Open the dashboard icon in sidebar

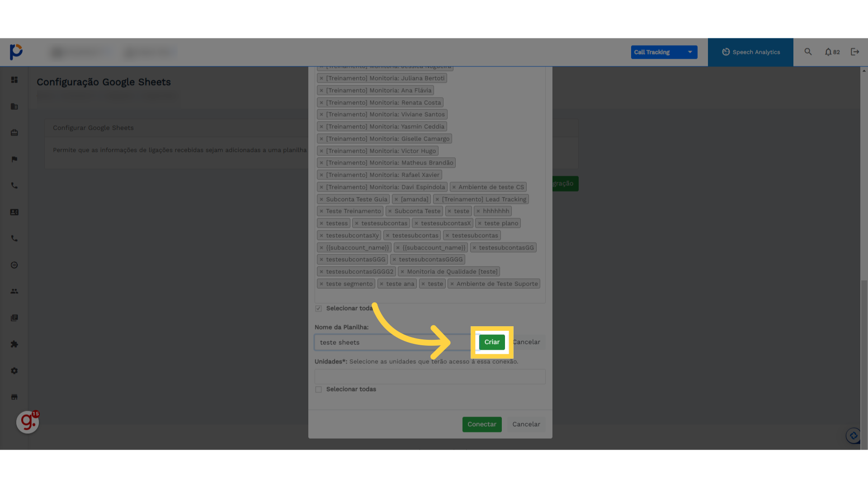[x=14, y=80]
